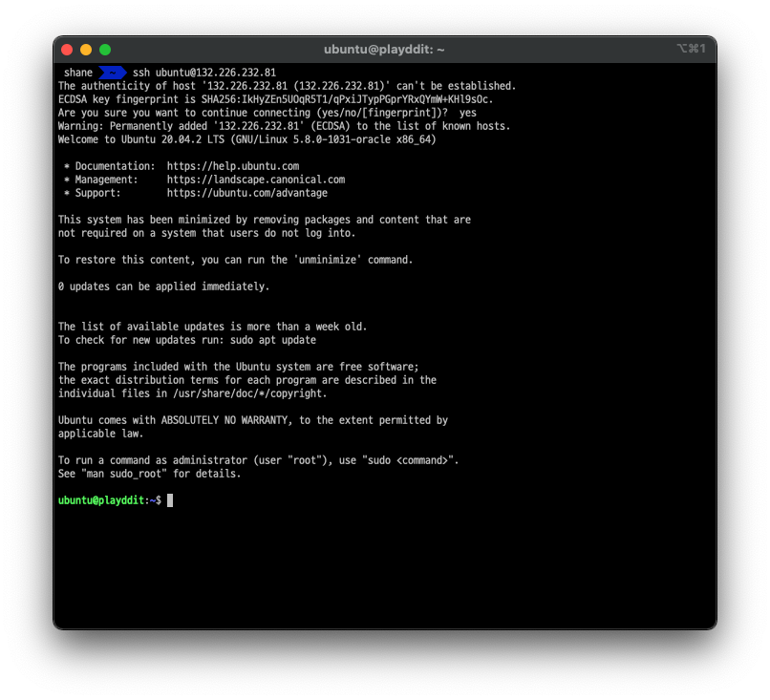Click the window title ubuntu@playddit: ~
The height and width of the screenshot is (700, 770).
tap(384, 50)
